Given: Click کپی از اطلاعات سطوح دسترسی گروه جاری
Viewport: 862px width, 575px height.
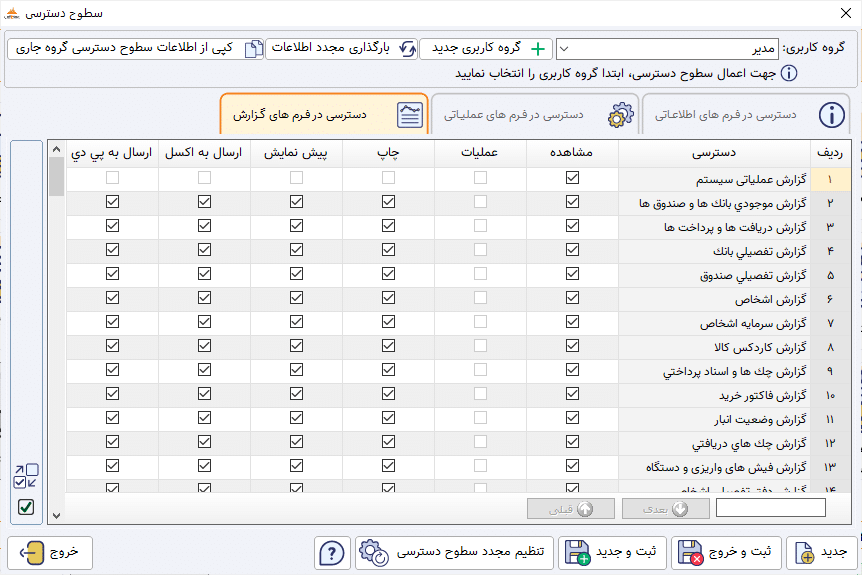Looking at the screenshot, I should [136, 49].
